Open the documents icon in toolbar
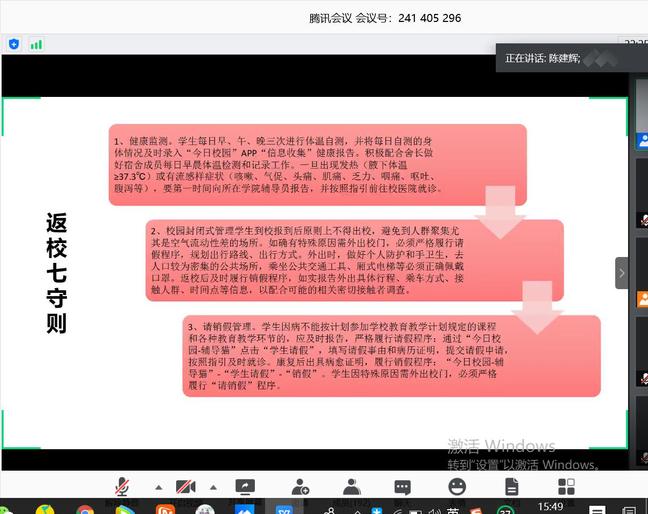 (512, 487)
